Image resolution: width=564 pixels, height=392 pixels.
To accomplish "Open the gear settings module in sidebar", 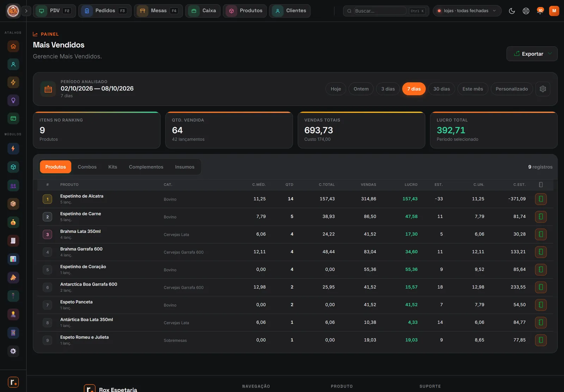I will [13, 351].
